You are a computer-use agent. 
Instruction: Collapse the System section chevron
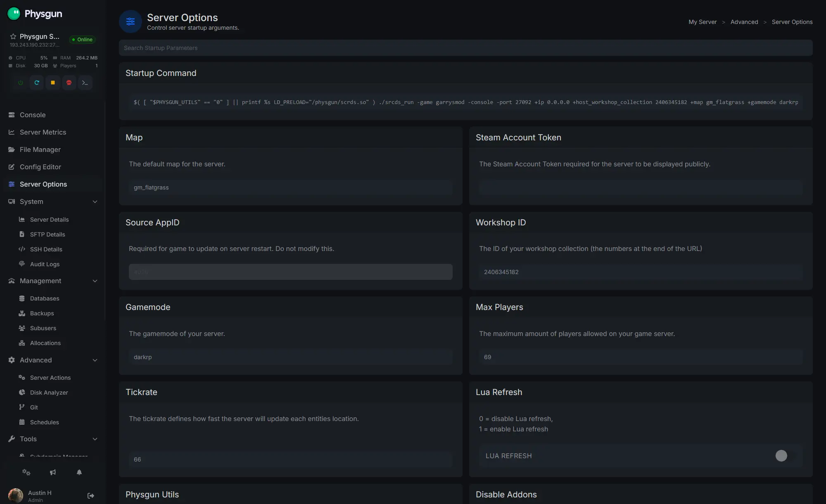(95, 202)
